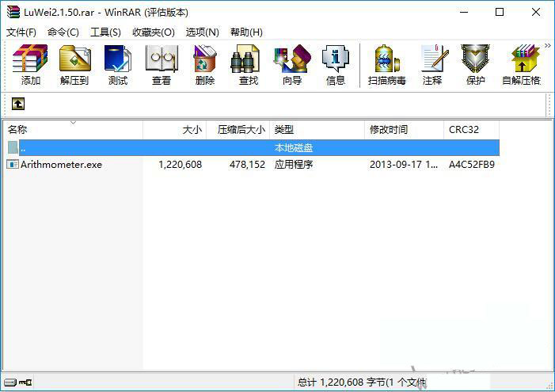
Task: Click the 本地磁盘 label in selected row
Action: (294, 147)
